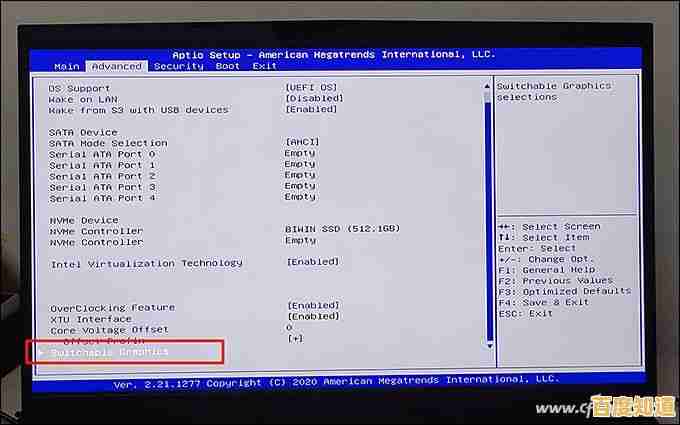Screen dimensions: 680x425
Task: Disable the OverClocking Feature option
Action: click(x=312, y=306)
